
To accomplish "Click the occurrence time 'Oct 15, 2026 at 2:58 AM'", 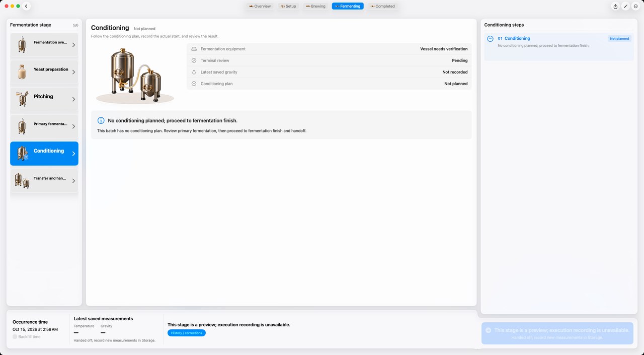I will click(35, 329).
